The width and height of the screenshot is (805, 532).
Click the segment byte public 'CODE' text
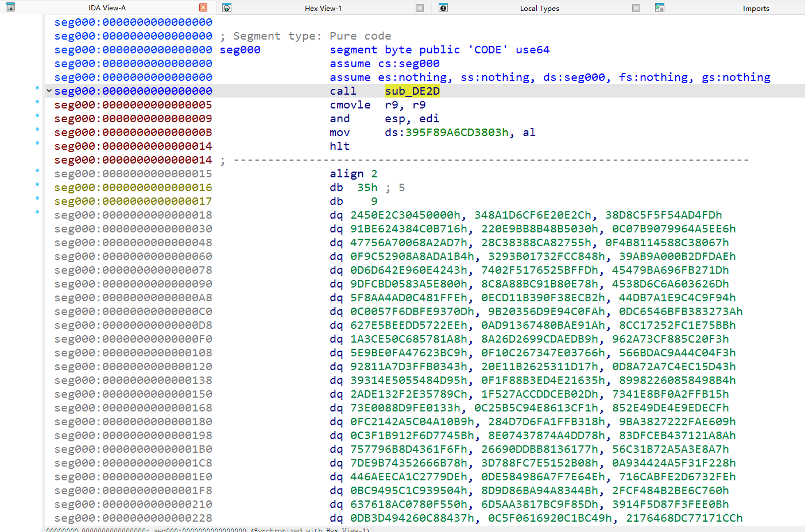(x=419, y=49)
